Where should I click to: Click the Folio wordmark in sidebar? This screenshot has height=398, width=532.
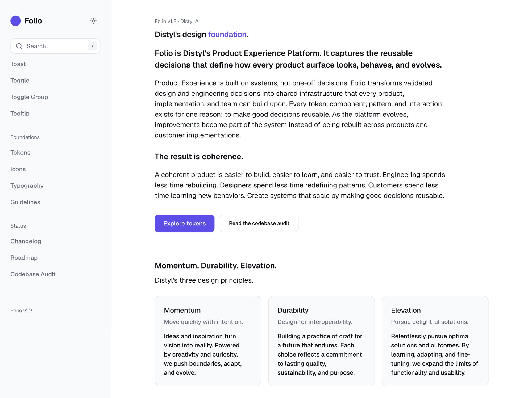[x=33, y=21]
